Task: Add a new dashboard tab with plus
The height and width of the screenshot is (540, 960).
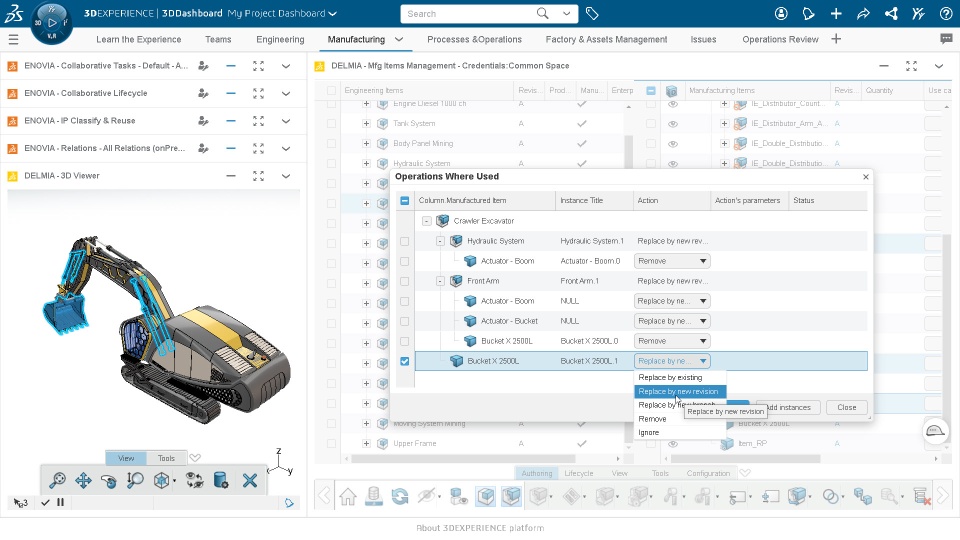Action: coord(836,39)
